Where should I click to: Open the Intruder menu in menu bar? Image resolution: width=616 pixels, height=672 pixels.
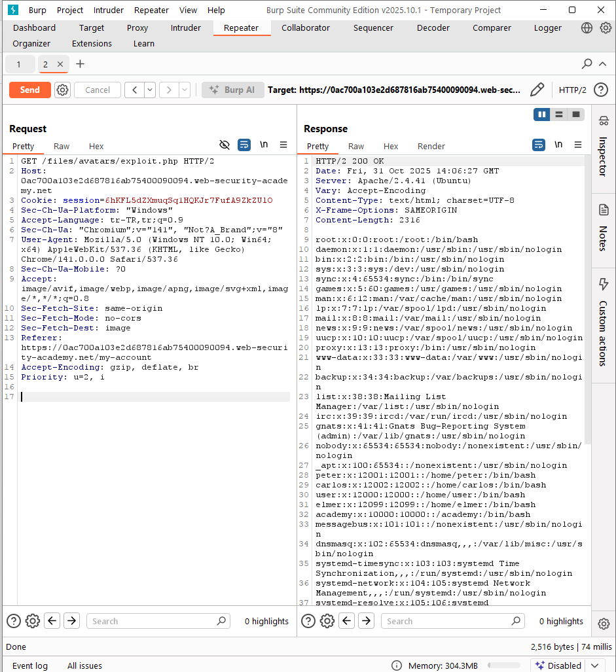point(109,10)
